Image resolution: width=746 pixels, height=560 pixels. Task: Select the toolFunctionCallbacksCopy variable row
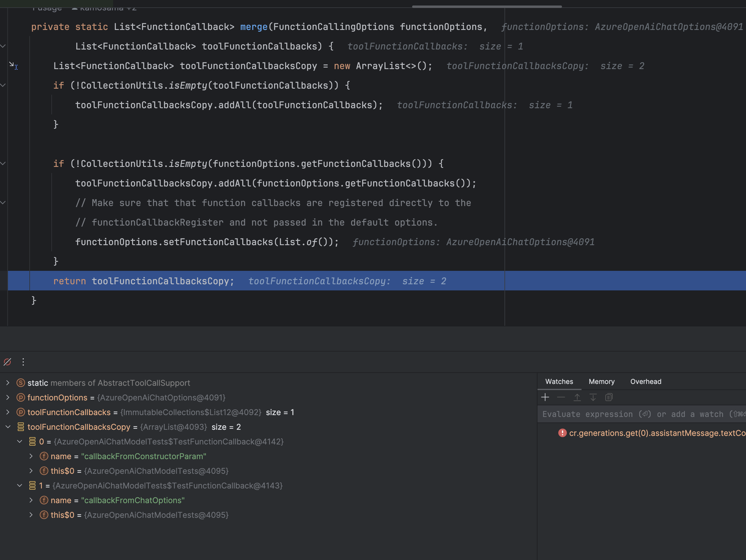[x=268, y=427]
